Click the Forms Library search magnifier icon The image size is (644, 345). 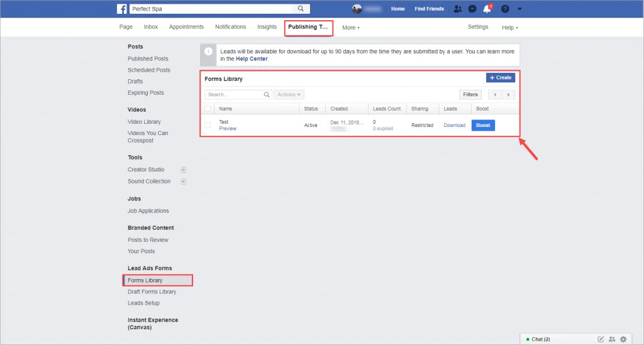pyautogui.click(x=267, y=95)
